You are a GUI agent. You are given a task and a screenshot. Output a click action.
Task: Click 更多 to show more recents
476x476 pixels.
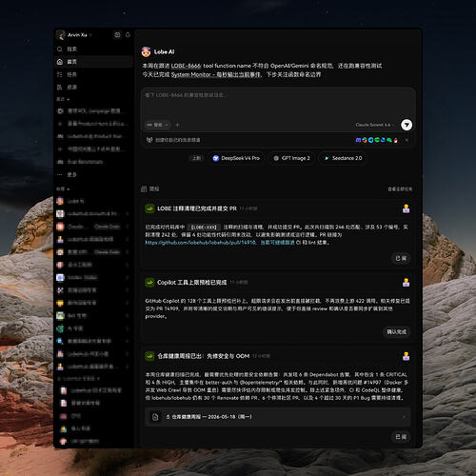tap(94, 174)
